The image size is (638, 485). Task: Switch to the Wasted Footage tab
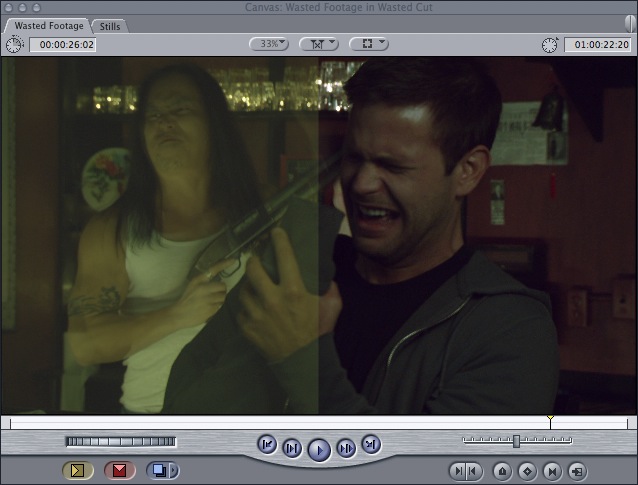coord(48,26)
